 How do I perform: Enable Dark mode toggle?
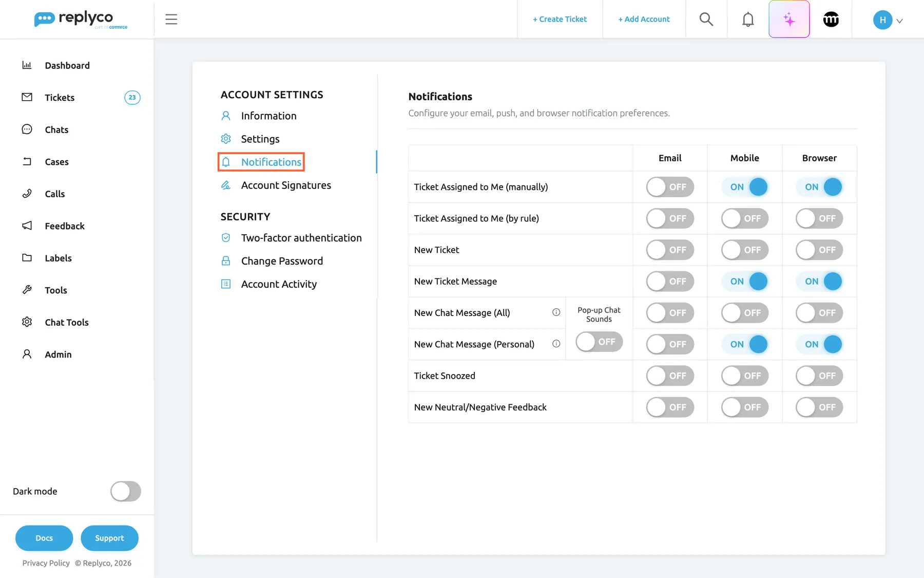pyautogui.click(x=126, y=491)
